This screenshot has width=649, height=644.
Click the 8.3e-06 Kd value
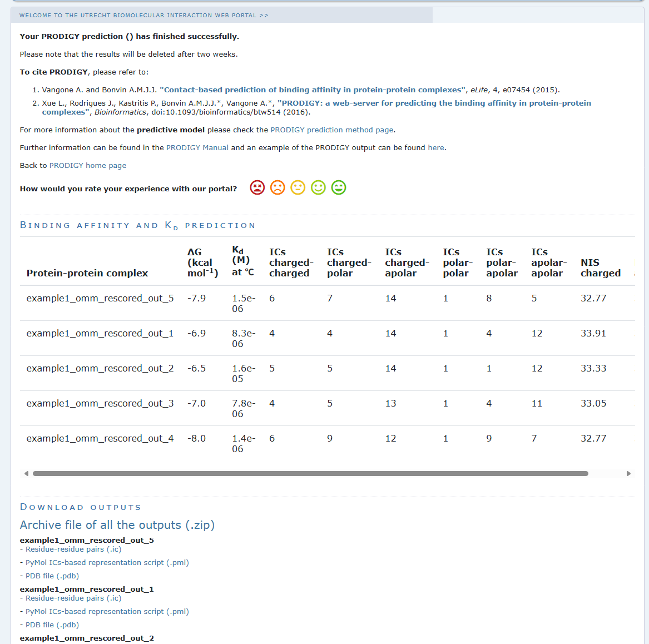point(244,339)
